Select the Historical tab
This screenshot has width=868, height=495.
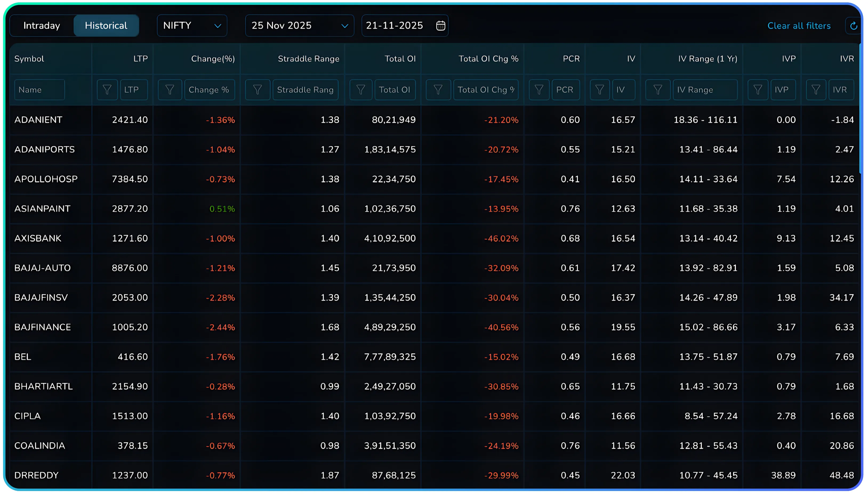pos(106,26)
